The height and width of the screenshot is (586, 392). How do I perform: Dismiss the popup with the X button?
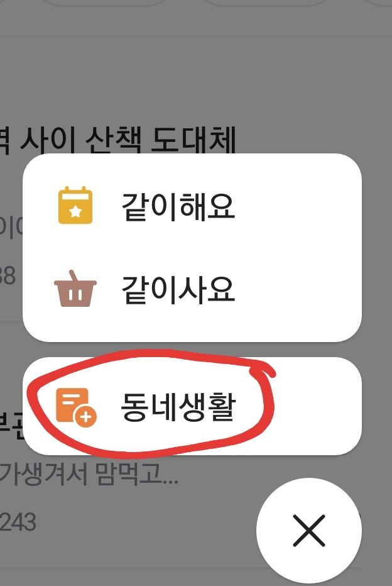308,530
